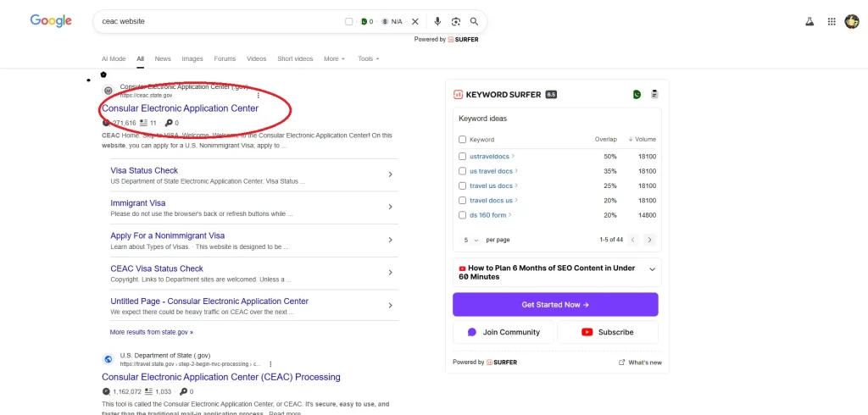Click the YouTube Subscribe button
Image resolution: width=868 pixels, height=415 pixels.
tap(607, 332)
